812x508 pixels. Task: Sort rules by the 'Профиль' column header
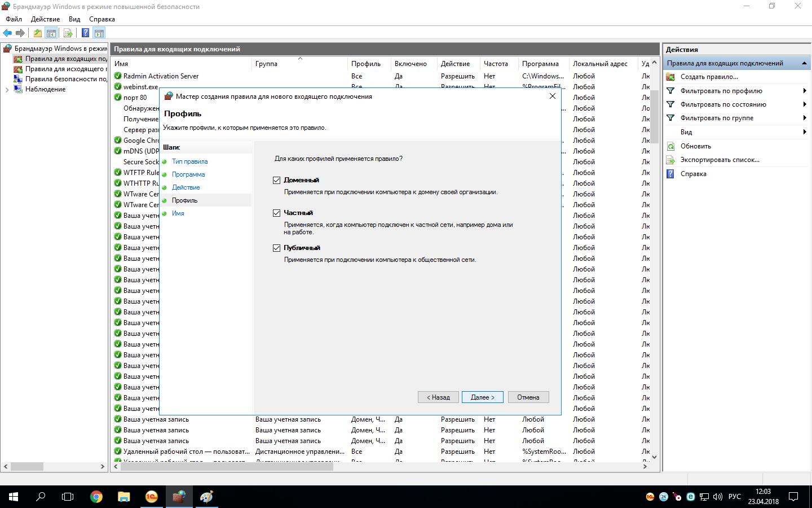(370, 64)
